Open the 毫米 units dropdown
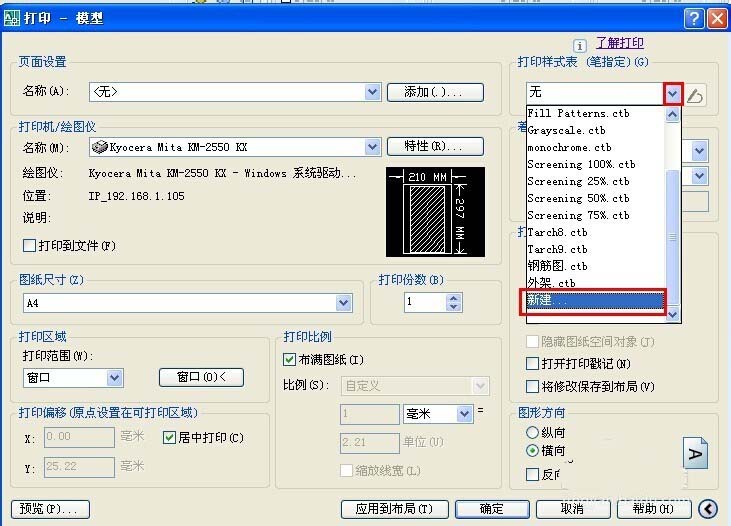The height and width of the screenshot is (526, 731). (464, 414)
